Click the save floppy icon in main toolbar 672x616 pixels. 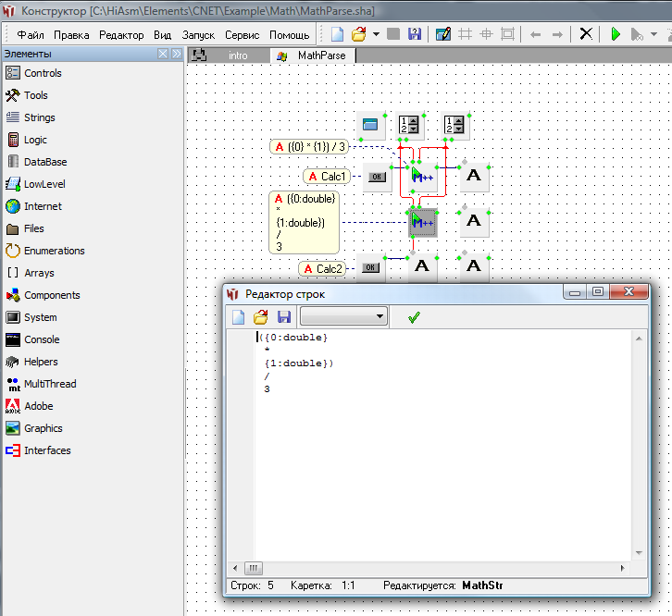(414, 34)
